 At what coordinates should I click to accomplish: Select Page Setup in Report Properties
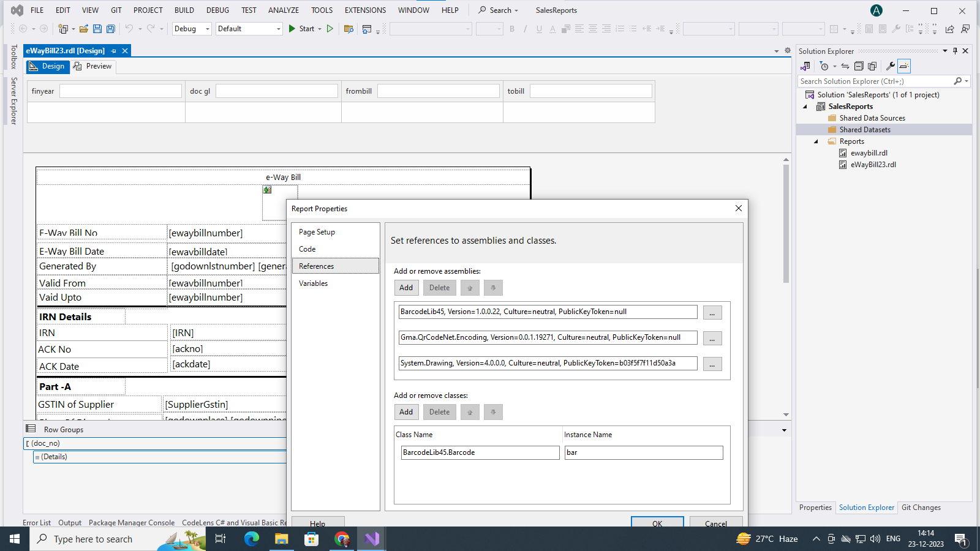pyautogui.click(x=336, y=232)
